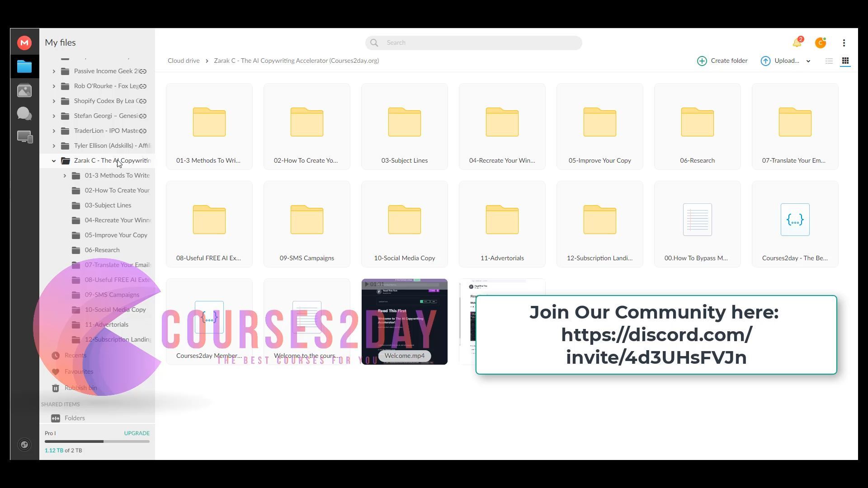Open 01-3 Methods To Wri... folder tile
This screenshot has width=868, height=488.
click(x=209, y=127)
